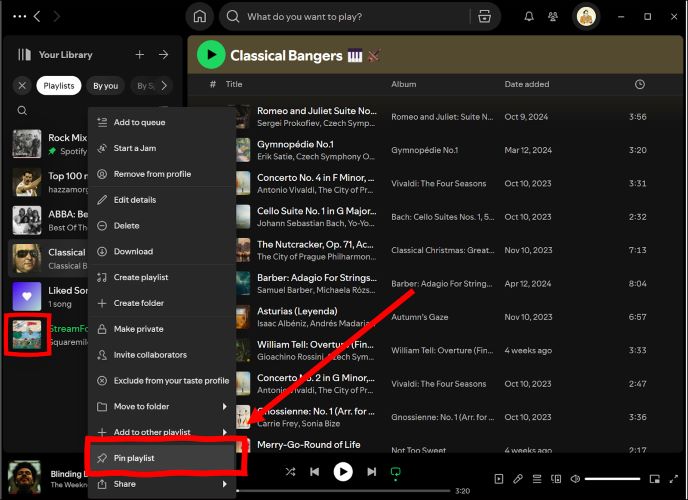Viewport: 688px width, 500px height.
Task: Sort by the Title column header
Action: coord(234,84)
